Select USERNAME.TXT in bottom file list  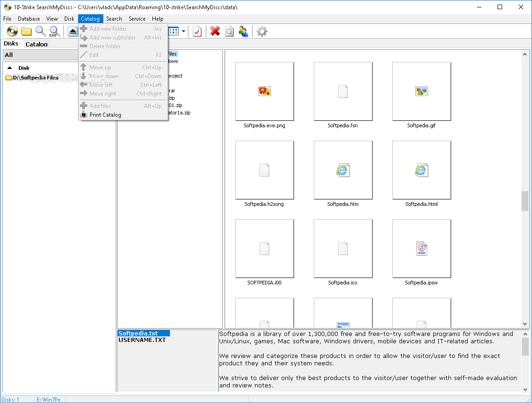pyautogui.click(x=142, y=340)
